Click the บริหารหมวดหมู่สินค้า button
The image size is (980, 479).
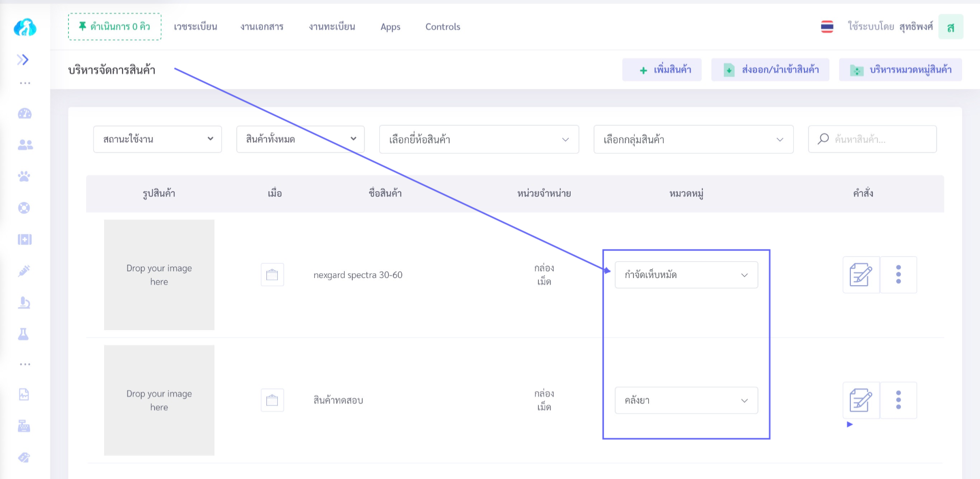[900, 70]
